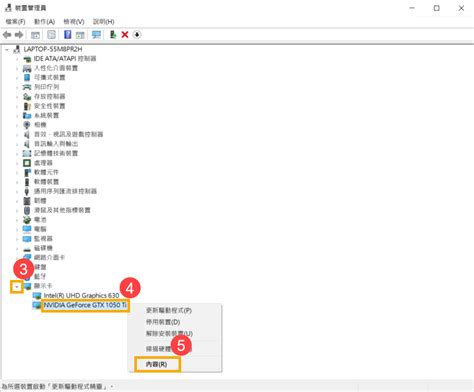This screenshot has width=474, height=392.
Task: Click the 韌體 firmware icon
Action: coord(27,201)
